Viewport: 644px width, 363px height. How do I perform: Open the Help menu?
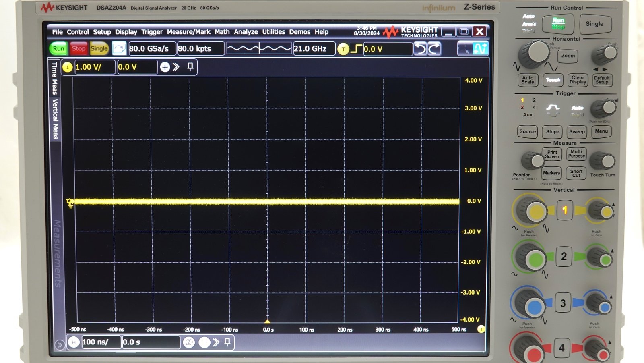[x=321, y=32]
